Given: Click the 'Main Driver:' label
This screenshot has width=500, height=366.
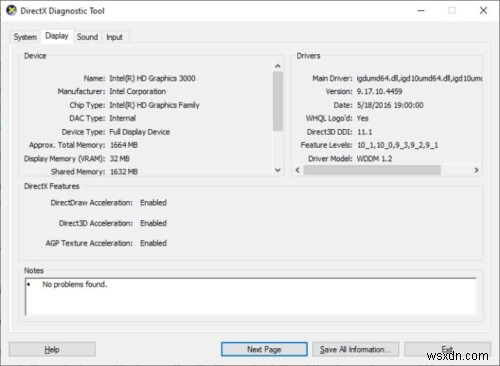Looking at the screenshot, I should click(332, 78).
